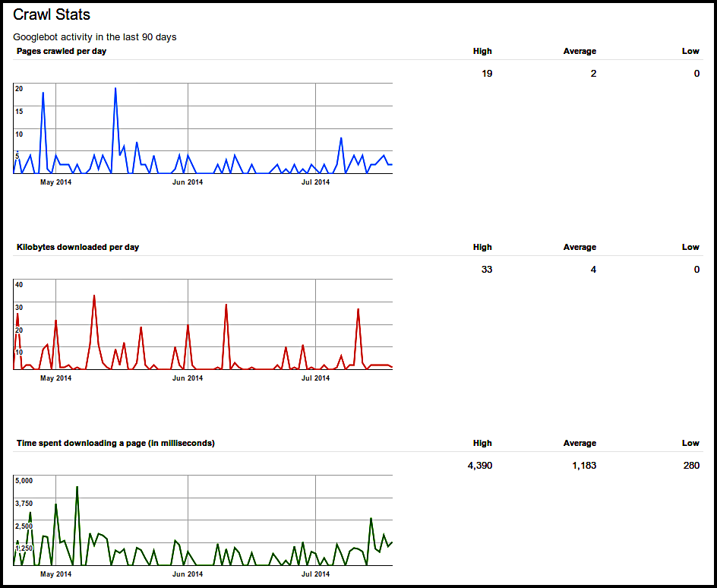Click the 40 axis label on red chart
The image size is (717, 588).
19,285
